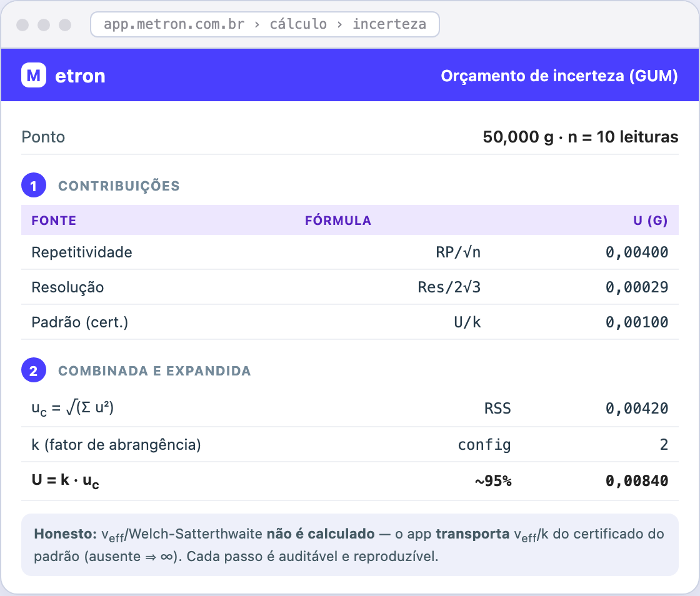Click the coverage factor value 2

click(664, 445)
